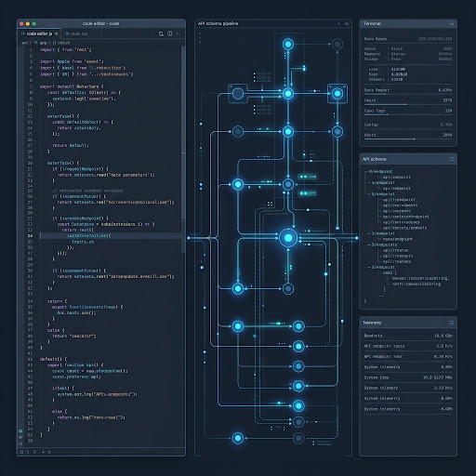Toggle the editor layout icon beside split editor

[x=169, y=33]
